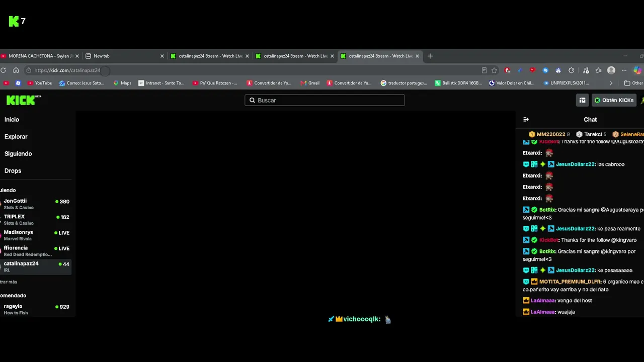Click the Buscar search field
The height and width of the screenshot is (362, 644).
point(325,100)
